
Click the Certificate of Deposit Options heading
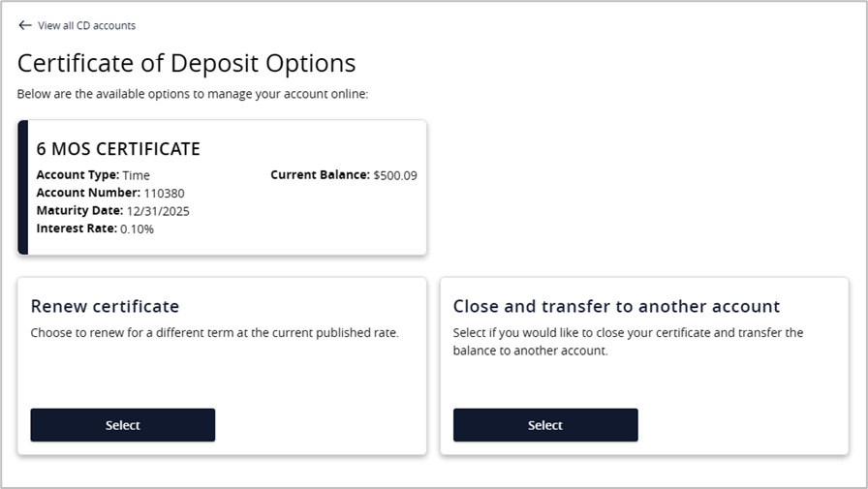click(x=187, y=64)
